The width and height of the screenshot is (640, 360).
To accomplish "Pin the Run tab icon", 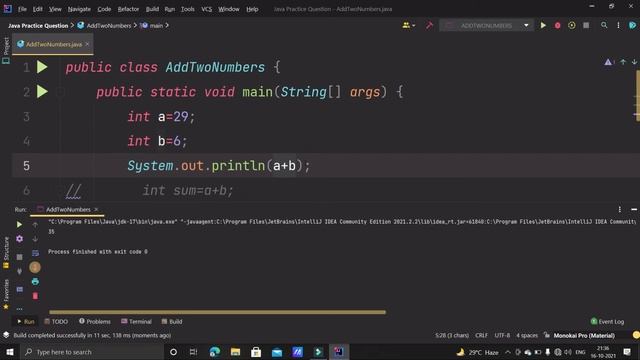I will [19, 271].
